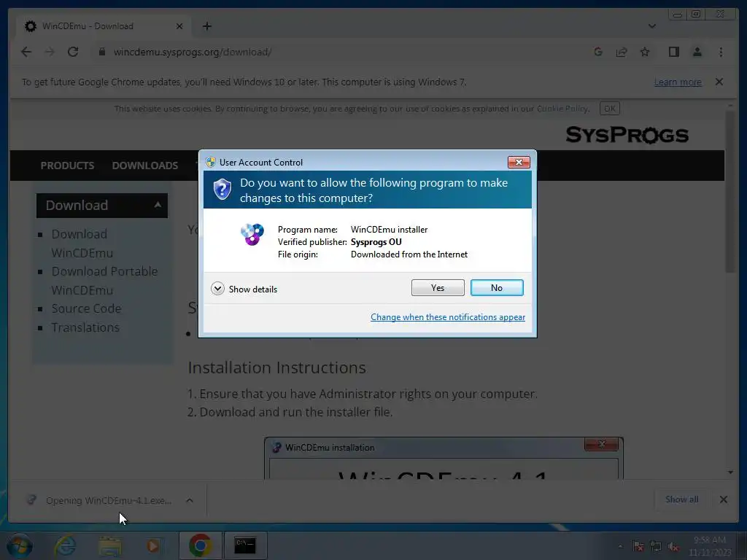Image resolution: width=747 pixels, height=560 pixels.
Task: Click command prompt icon in taskbar
Action: (245, 545)
